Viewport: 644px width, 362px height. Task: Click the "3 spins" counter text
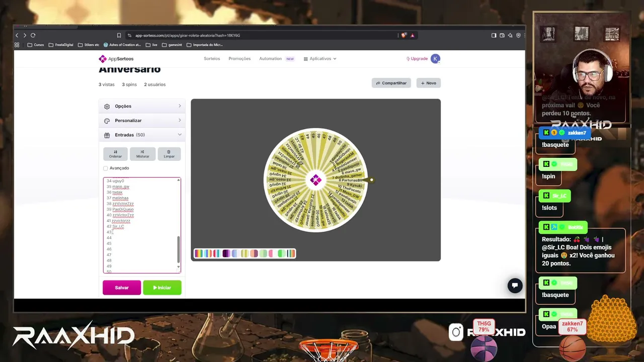pos(129,84)
